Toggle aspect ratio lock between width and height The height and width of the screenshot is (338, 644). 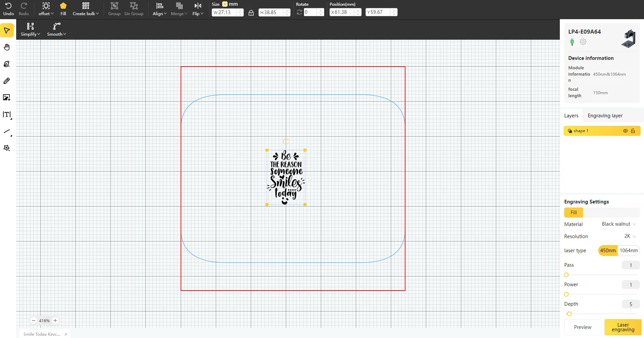tap(251, 13)
